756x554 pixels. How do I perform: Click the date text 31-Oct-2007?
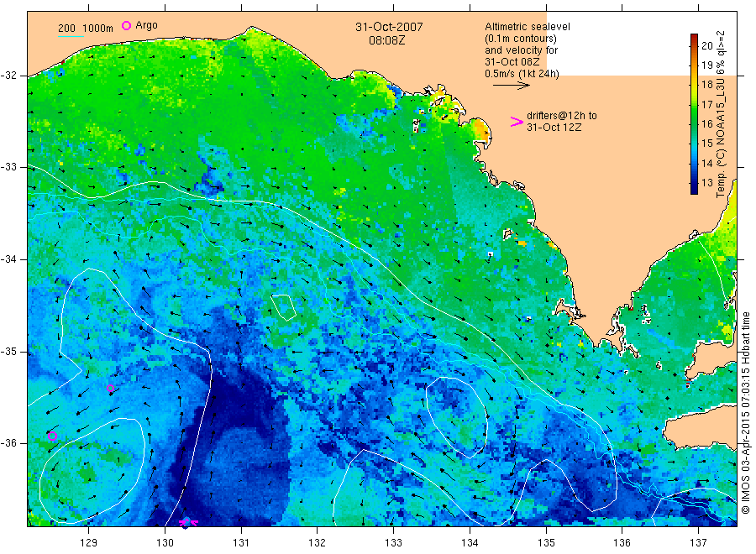click(389, 27)
